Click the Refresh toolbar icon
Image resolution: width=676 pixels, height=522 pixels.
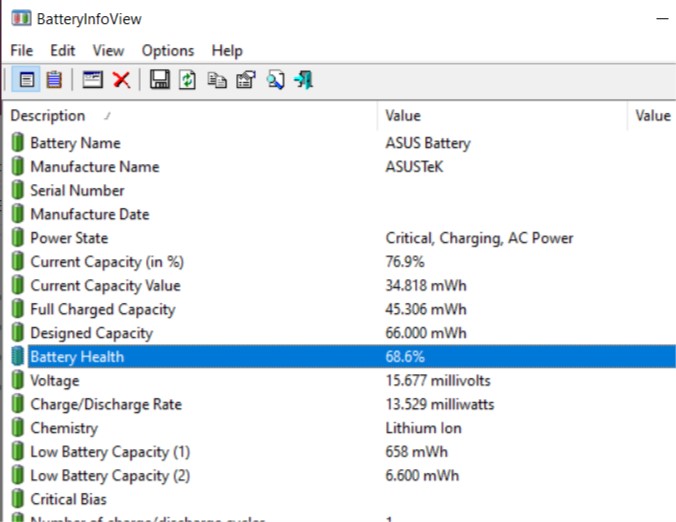188,80
